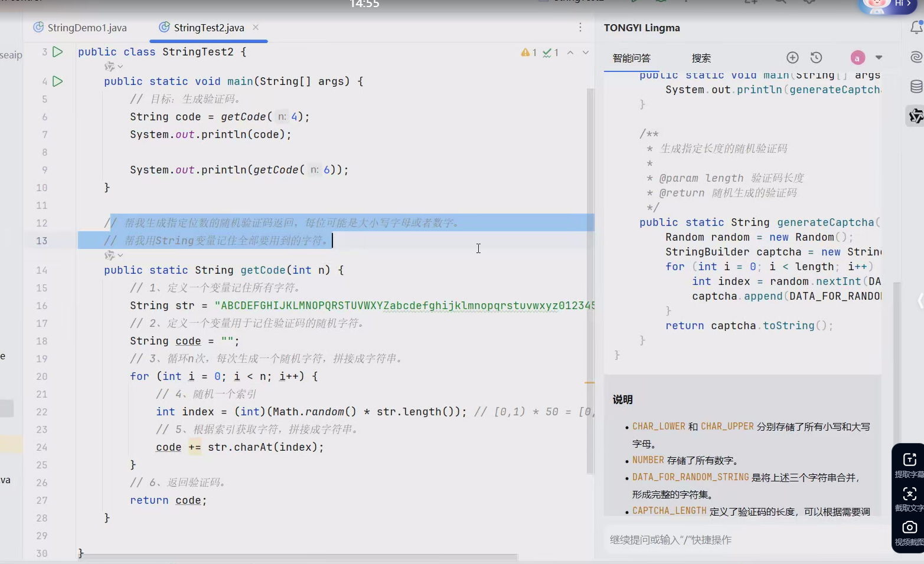Toggle the TONGYI Lingma tool window icon
This screenshot has width=924, height=564.
tap(916, 116)
